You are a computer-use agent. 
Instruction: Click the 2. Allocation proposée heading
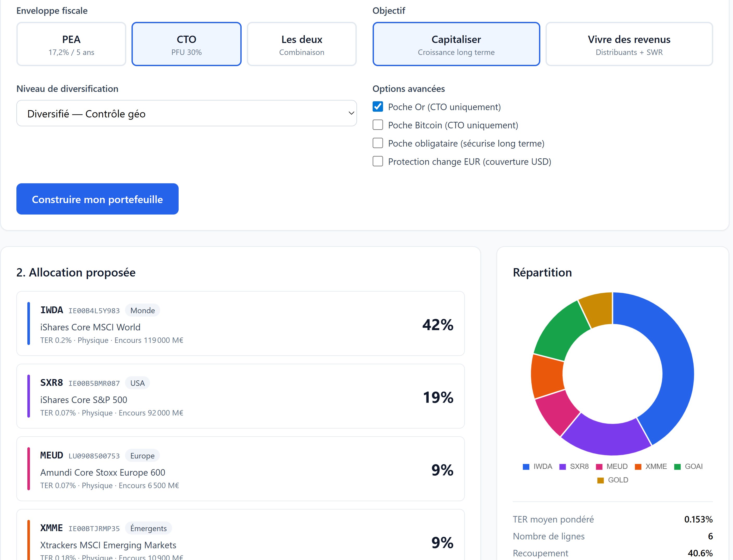[76, 272]
